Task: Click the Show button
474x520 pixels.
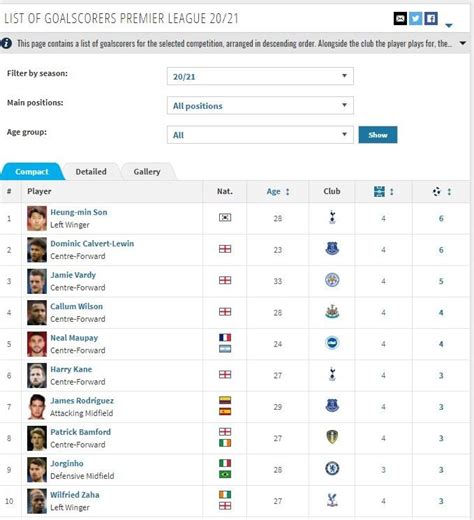Action: coord(378,135)
